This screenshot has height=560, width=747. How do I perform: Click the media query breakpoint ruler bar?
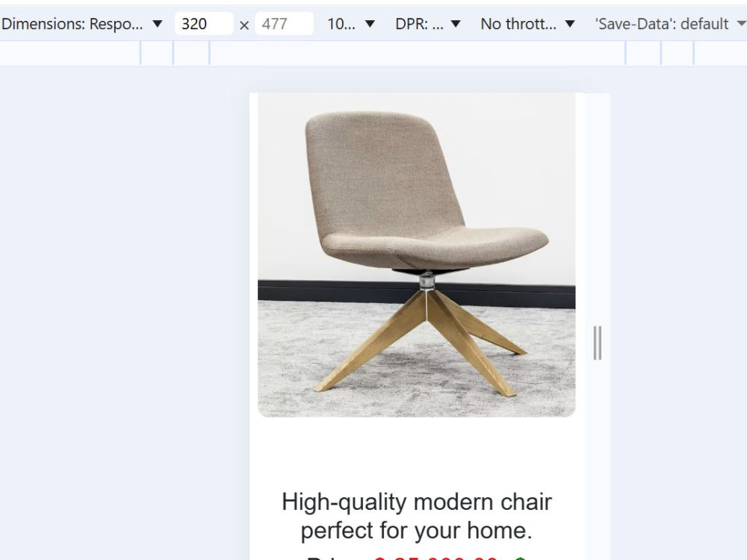pos(373,53)
